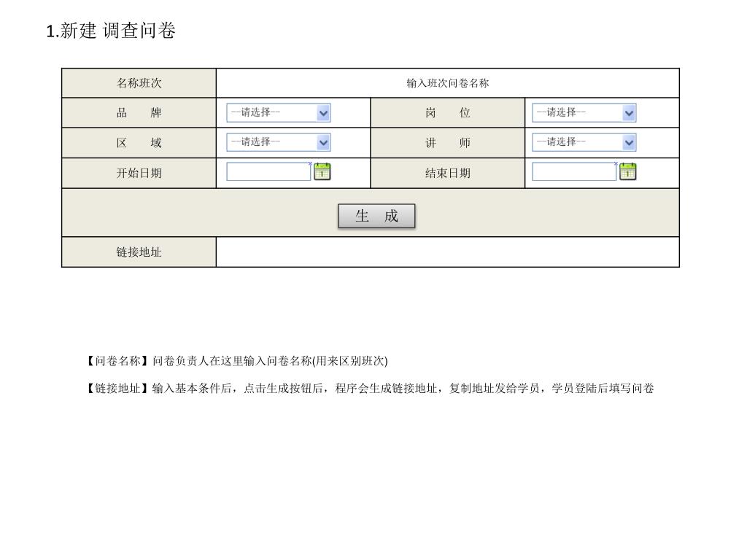Click the 品牌 label cell

tap(139, 113)
